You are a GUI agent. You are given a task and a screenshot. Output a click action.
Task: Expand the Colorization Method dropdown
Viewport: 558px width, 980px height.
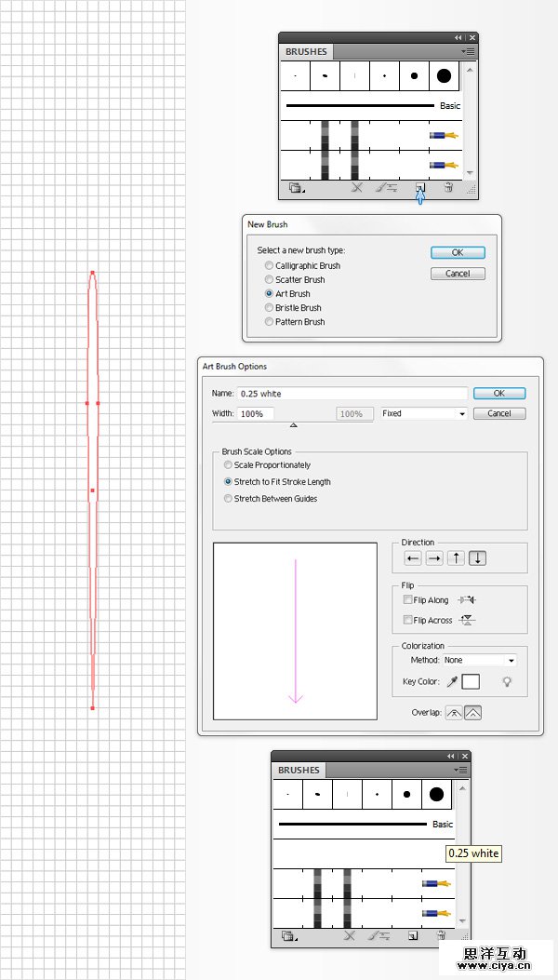click(x=479, y=661)
